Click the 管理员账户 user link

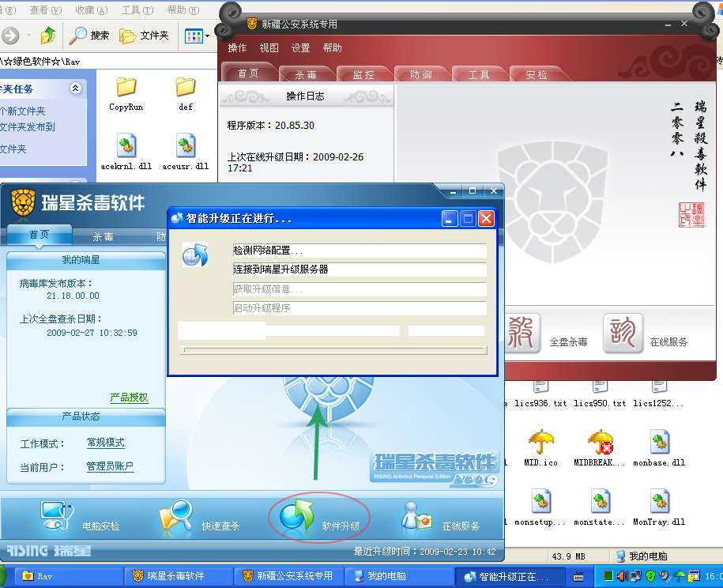[x=110, y=465]
